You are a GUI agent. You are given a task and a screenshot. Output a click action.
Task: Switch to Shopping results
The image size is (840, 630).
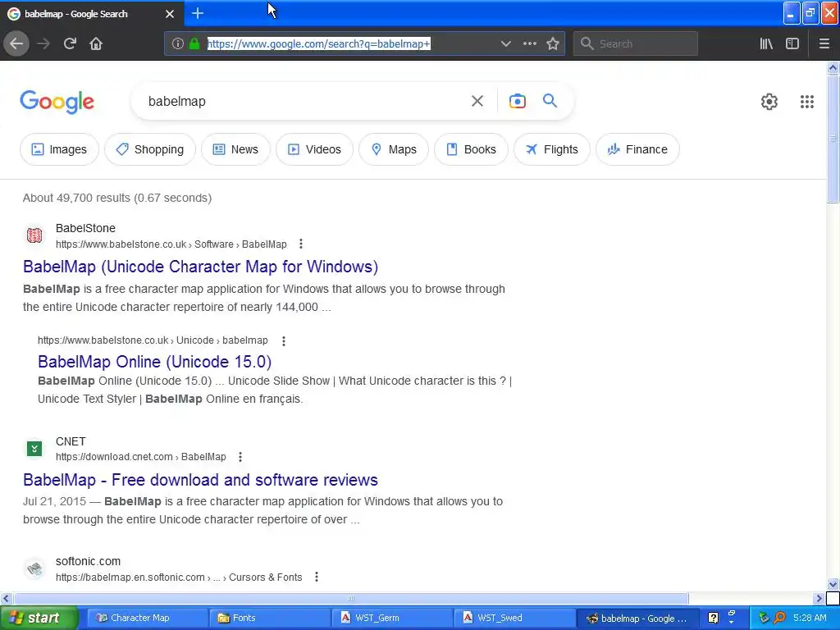[150, 149]
